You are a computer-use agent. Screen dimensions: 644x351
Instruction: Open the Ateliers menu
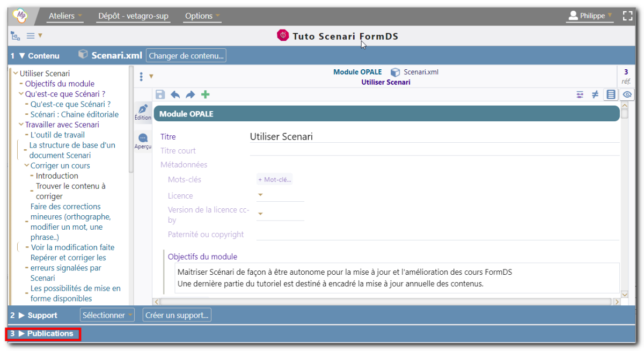tap(65, 16)
